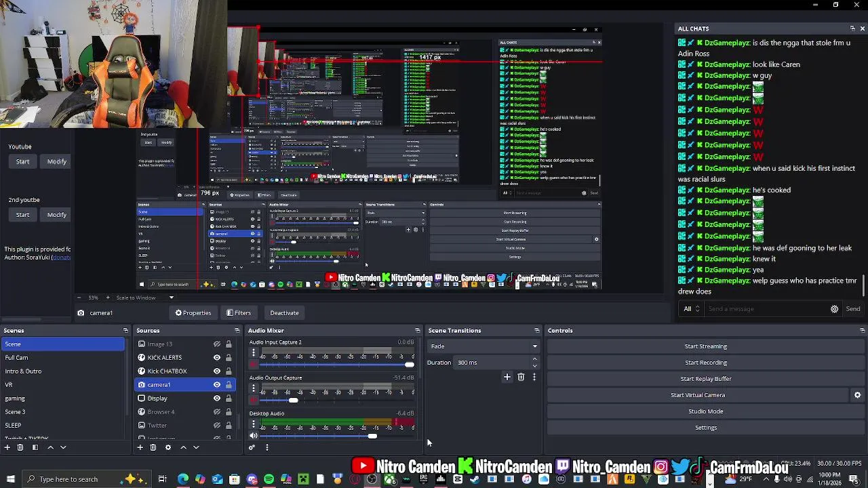Open Filters for camera1 source
Screen dimensions: 868x488
click(x=239, y=313)
